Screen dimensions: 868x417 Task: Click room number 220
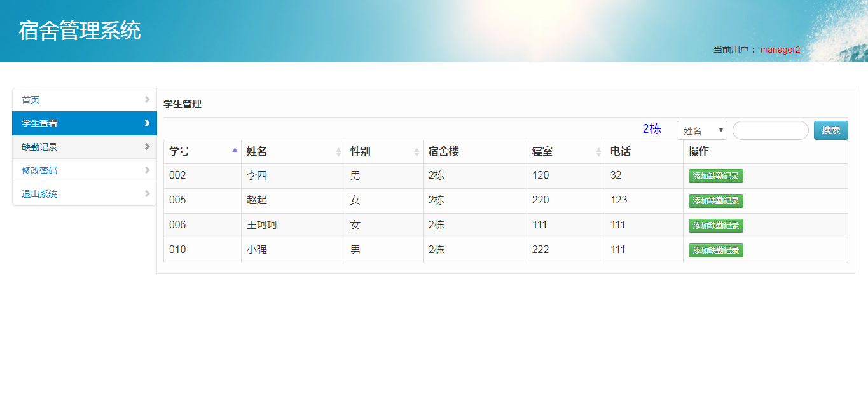tap(541, 200)
